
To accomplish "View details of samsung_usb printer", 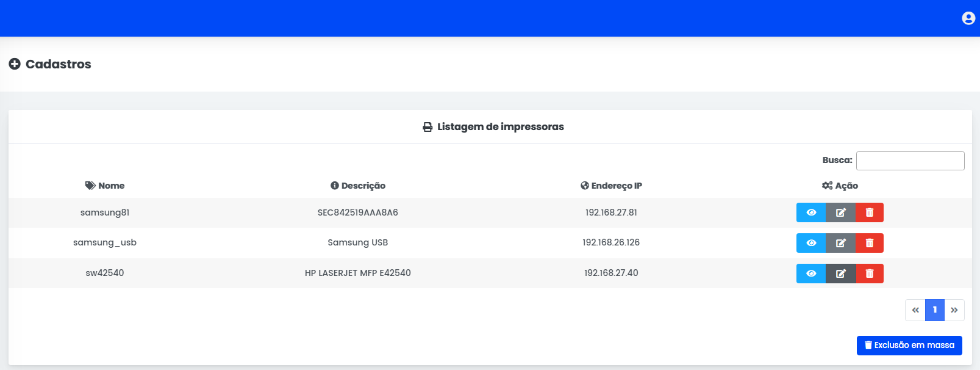I will pyautogui.click(x=810, y=243).
